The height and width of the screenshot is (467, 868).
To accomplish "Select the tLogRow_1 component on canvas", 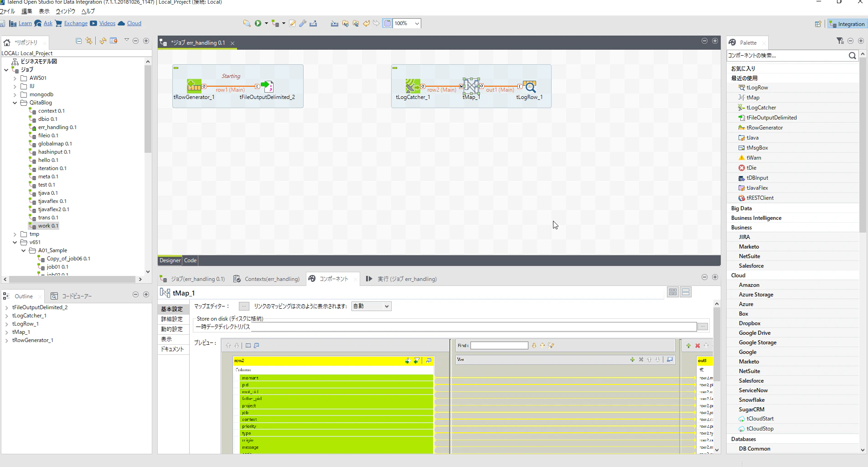I will (529, 86).
